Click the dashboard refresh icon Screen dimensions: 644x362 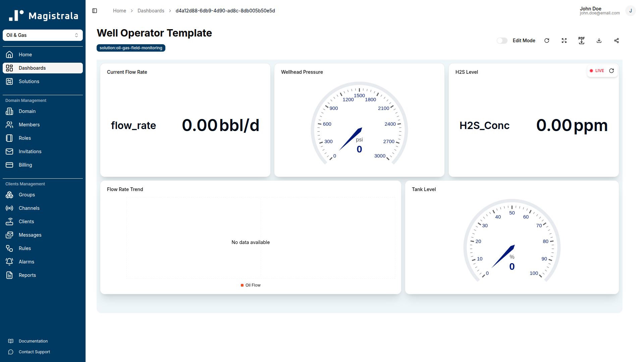click(547, 41)
